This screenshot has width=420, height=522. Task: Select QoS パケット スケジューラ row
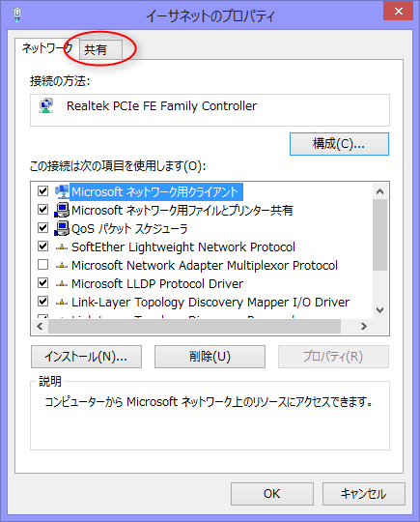(129, 229)
